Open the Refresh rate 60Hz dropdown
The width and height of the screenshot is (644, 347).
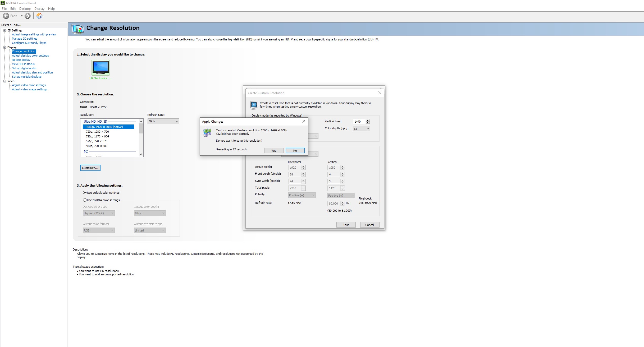click(163, 121)
